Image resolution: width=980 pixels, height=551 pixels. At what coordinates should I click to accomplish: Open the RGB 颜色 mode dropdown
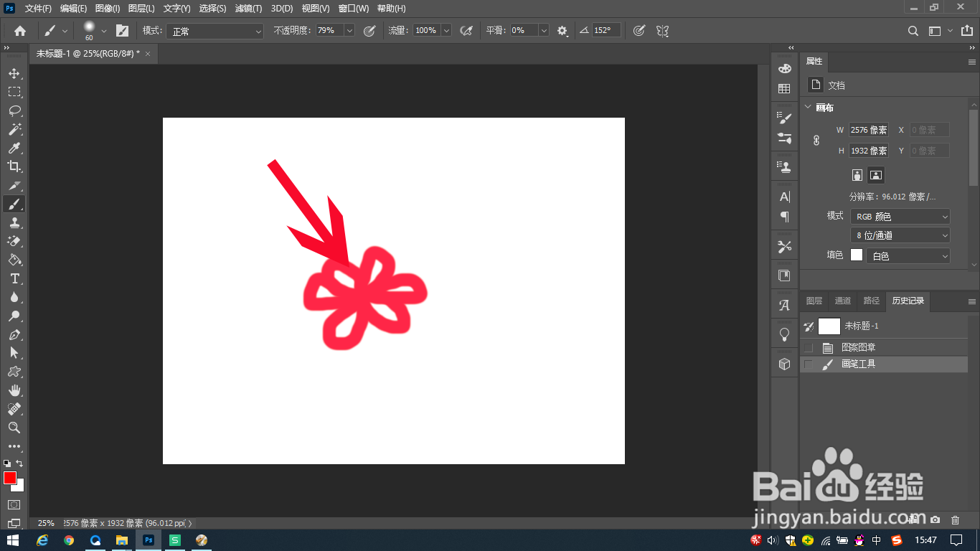point(900,217)
